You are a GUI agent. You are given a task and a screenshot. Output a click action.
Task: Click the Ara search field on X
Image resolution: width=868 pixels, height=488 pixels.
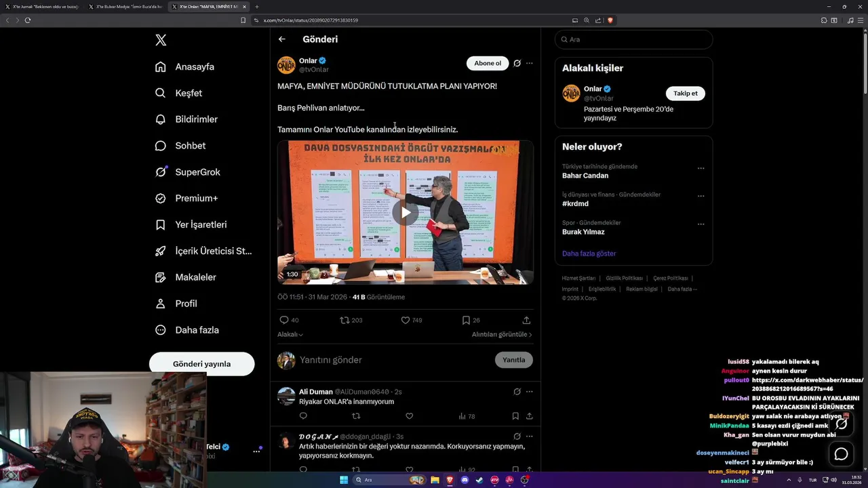point(634,39)
